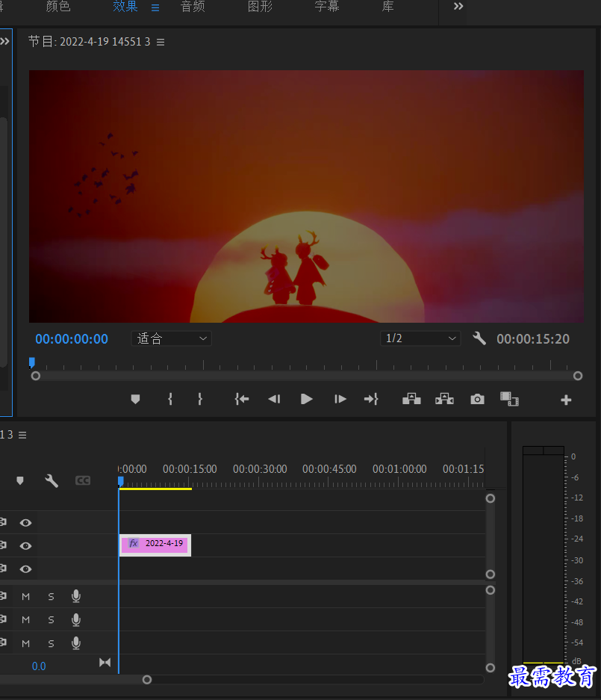Image resolution: width=601 pixels, height=700 pixels.
Task: Toggle bottom video track eye visibility
Action: [25, 569]
